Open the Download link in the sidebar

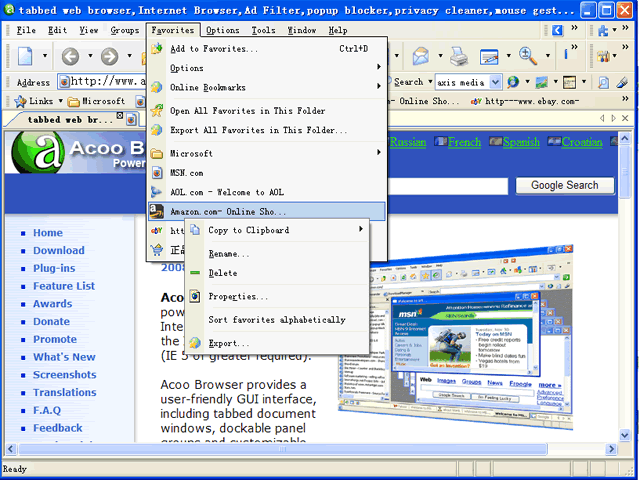[59, 251]
